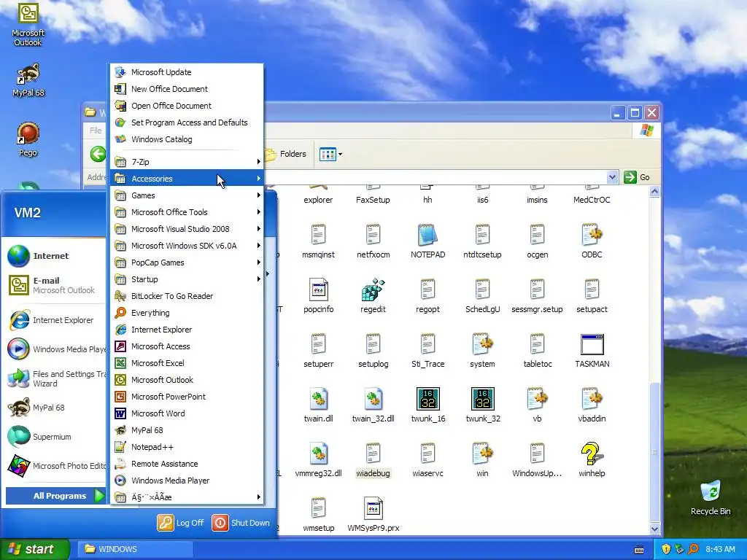Expand the Games submenu
Image resolution: width=747 pixels, height=560 pixels.
[x=187, y=195]
